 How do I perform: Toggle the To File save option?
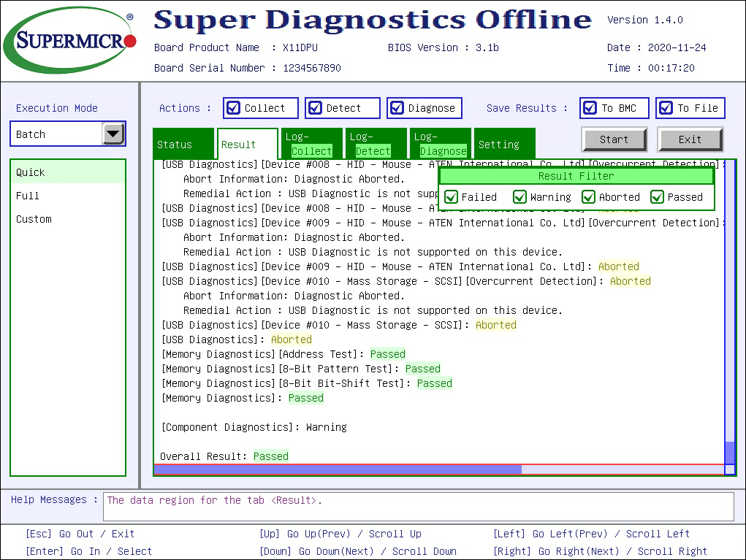666,108
